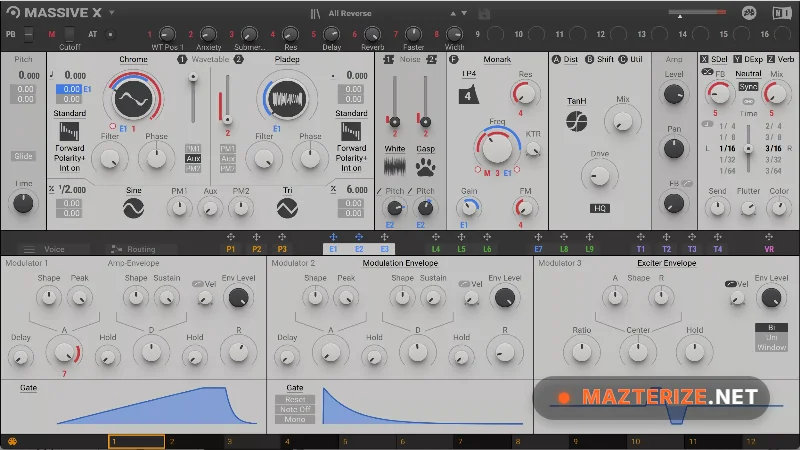Screen dimensions: 800x450
Task: Click the master volume slider in header
Action: click(x=697, y=12)
